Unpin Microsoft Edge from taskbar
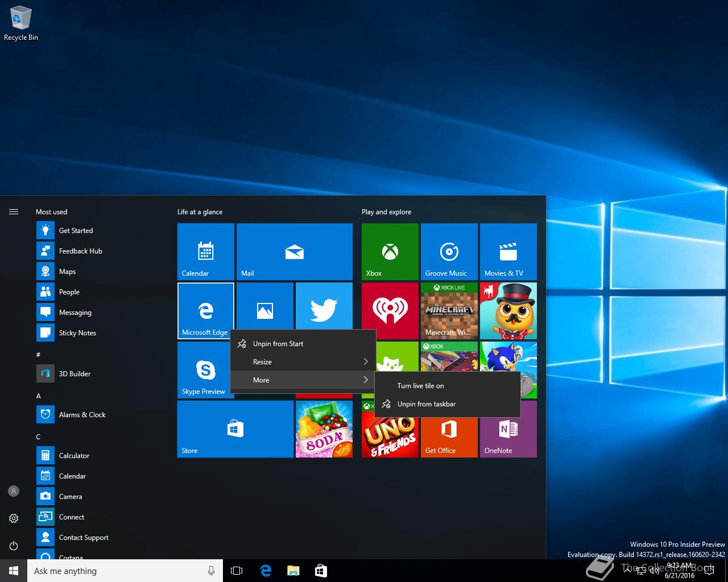 pos(427,404)
